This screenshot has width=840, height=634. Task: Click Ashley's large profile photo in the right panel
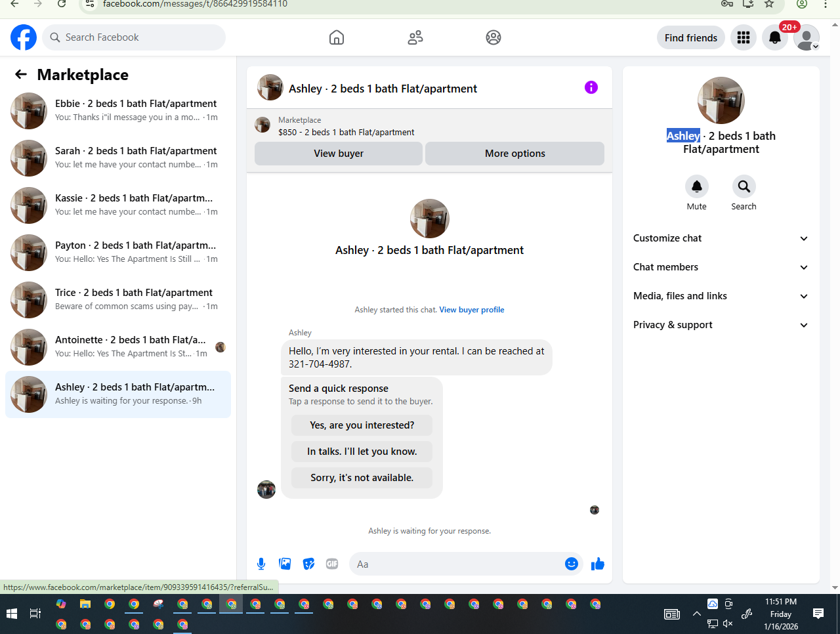721,100
